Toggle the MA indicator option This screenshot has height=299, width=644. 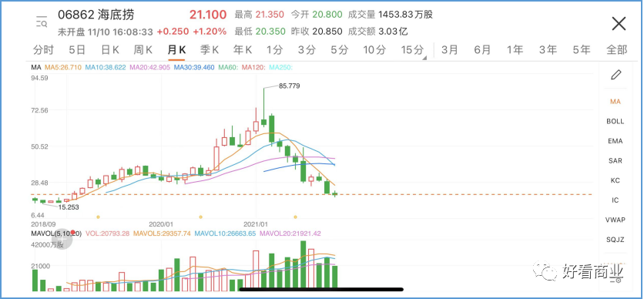[x=615, y=102]
